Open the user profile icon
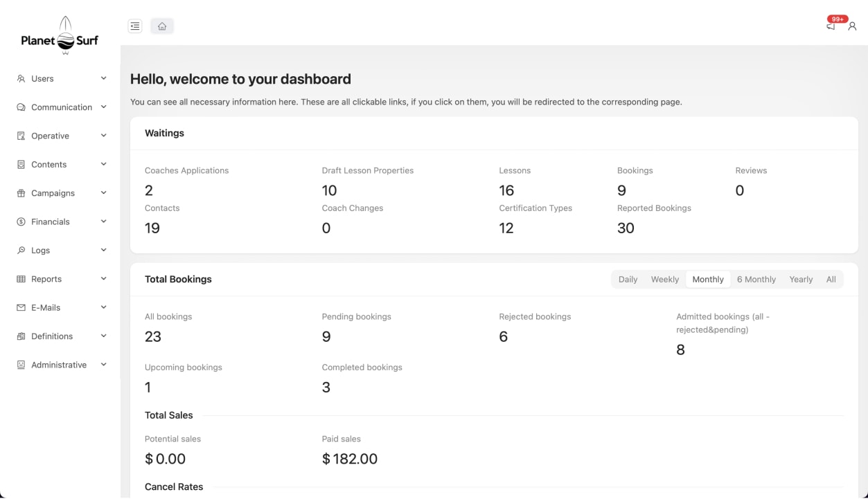The width and height of the screenshot is (868, 499). [x=852, y=26]
